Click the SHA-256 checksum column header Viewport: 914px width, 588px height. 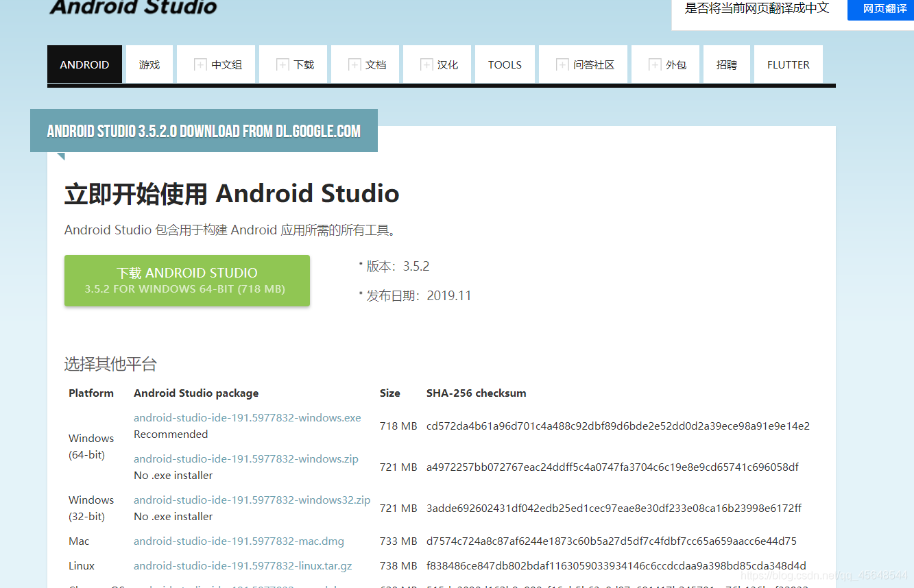(x=477, y=393)
